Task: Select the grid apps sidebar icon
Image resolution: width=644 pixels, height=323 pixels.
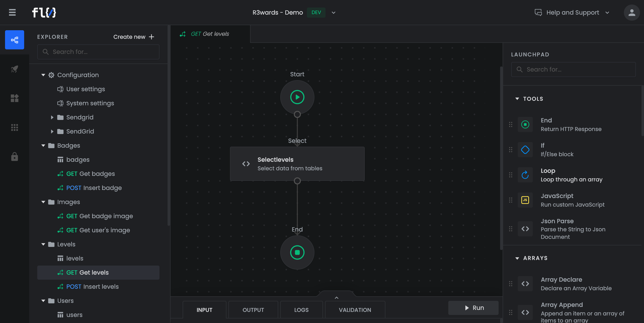Action: coord(15,127)
